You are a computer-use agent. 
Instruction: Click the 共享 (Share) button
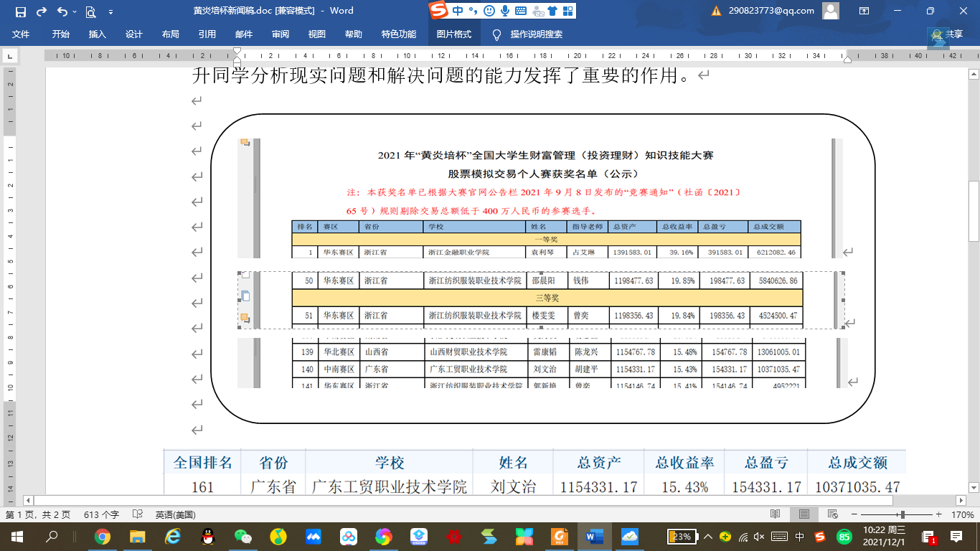(947, 34)
